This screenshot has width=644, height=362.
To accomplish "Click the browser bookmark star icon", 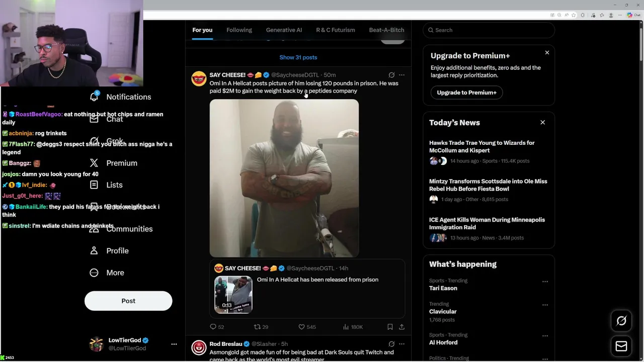I will [x=574, y=15].
